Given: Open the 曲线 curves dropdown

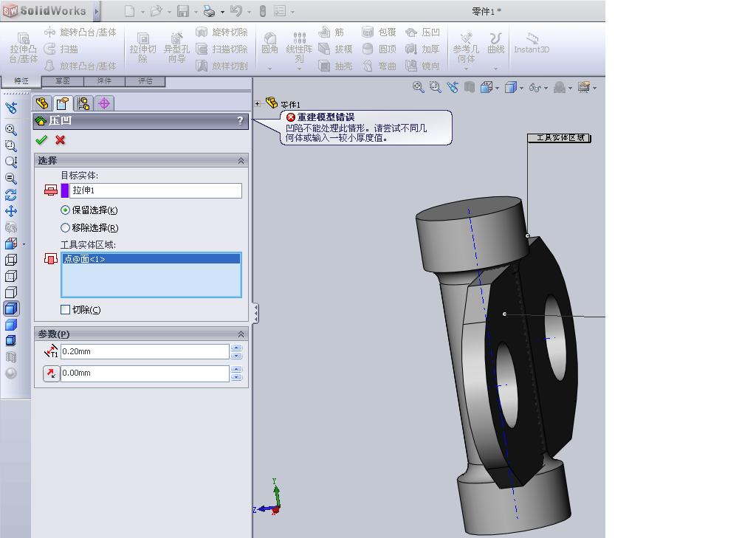Looking at the screenshot, I should pos(495,69).
